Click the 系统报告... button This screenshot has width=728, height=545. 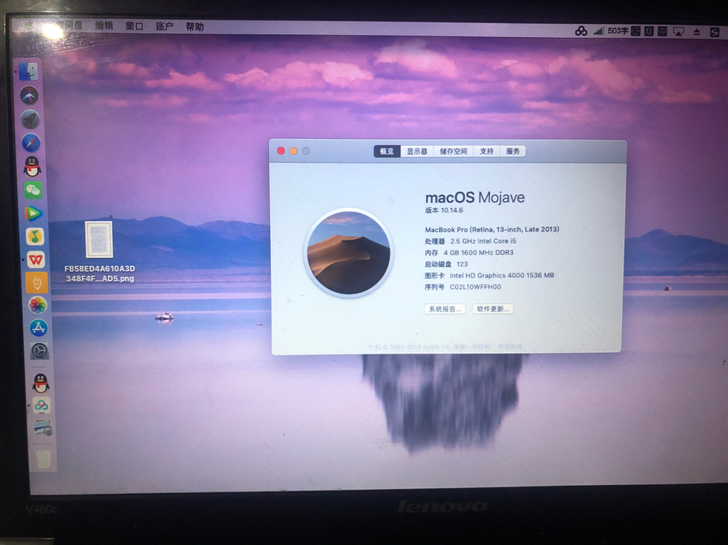coord(445,309)
